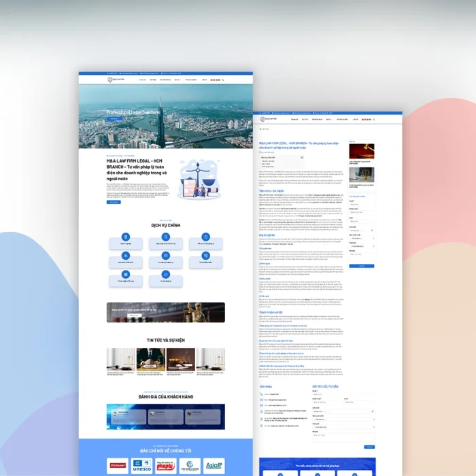
Task: Open the last dropdown in sidebar consultation form
Action: (x=361, y=248)
